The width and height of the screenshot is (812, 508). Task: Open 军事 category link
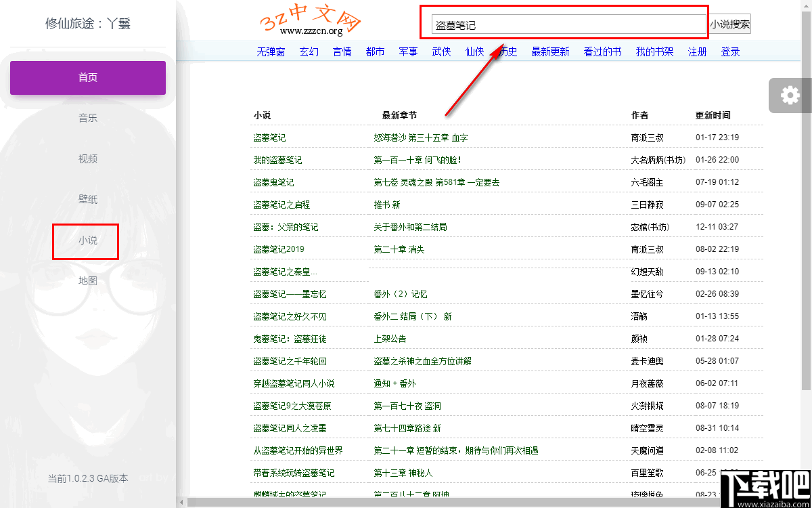coord(409,51)
